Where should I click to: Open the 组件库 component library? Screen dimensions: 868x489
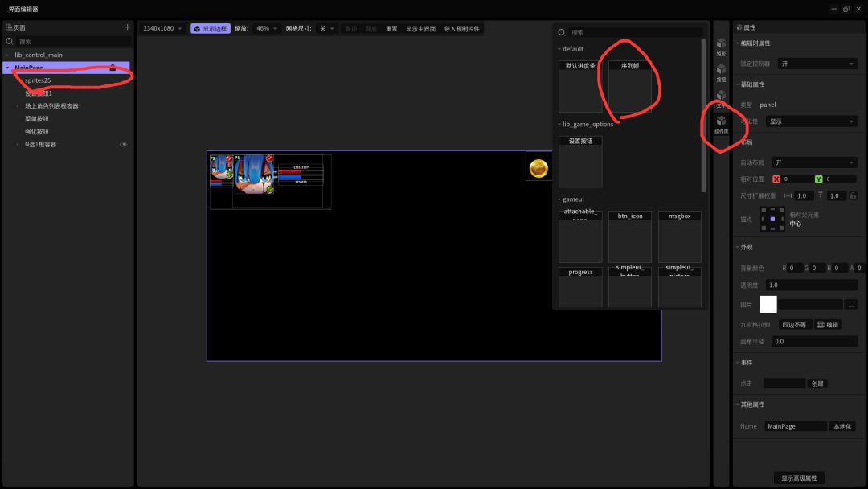721,125
